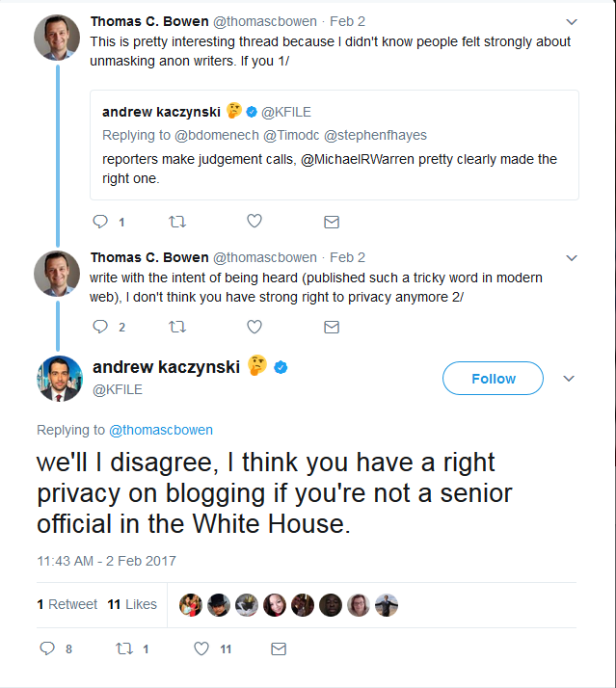Retweet andrew kaczynski's main tweet
Viewport: 616px width, 688px height.
point(124,648)
